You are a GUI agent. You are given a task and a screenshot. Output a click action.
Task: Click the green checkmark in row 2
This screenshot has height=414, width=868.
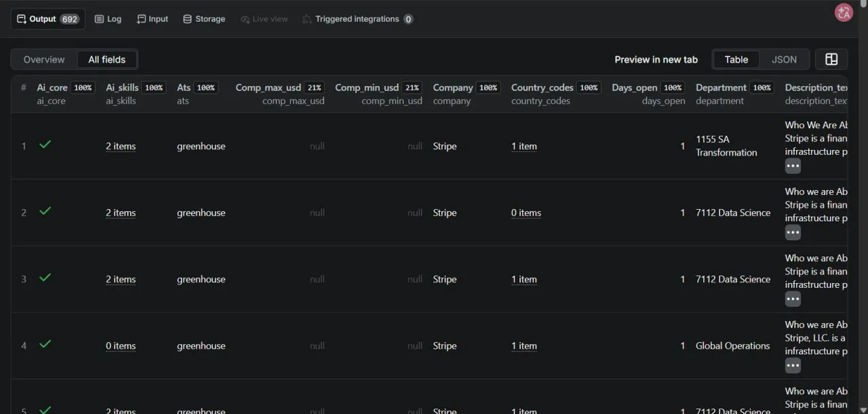click(45, 211)
